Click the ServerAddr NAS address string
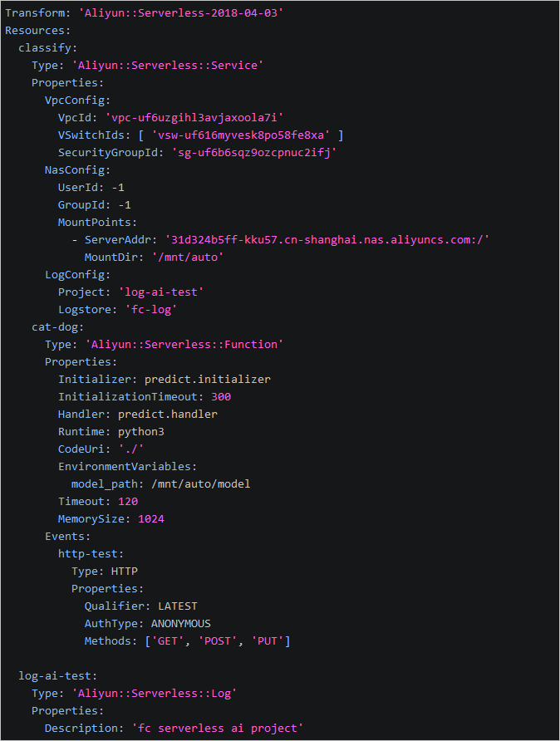560x741 pixels. click(x=327, y=239)
